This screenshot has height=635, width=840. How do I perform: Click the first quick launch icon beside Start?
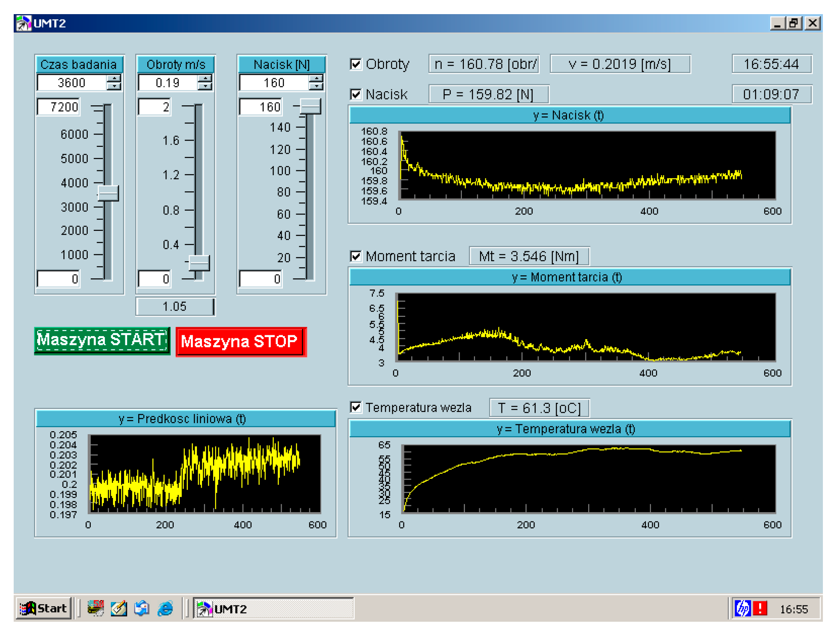[x=95, y=608]
